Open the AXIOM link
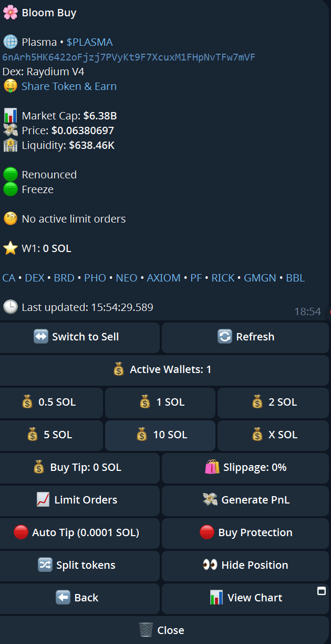This screenshot has height=644, width=331. [163, 278]
